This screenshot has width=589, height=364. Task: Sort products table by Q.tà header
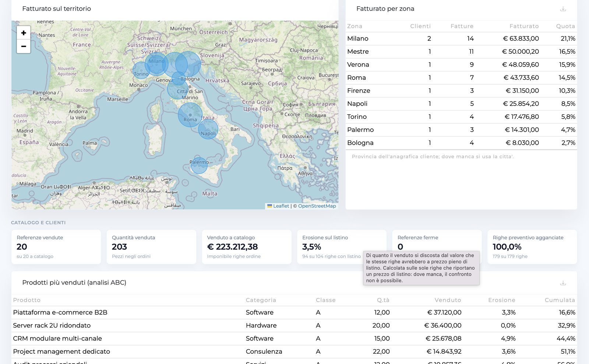pyautogui.click(x=383, y=300)
